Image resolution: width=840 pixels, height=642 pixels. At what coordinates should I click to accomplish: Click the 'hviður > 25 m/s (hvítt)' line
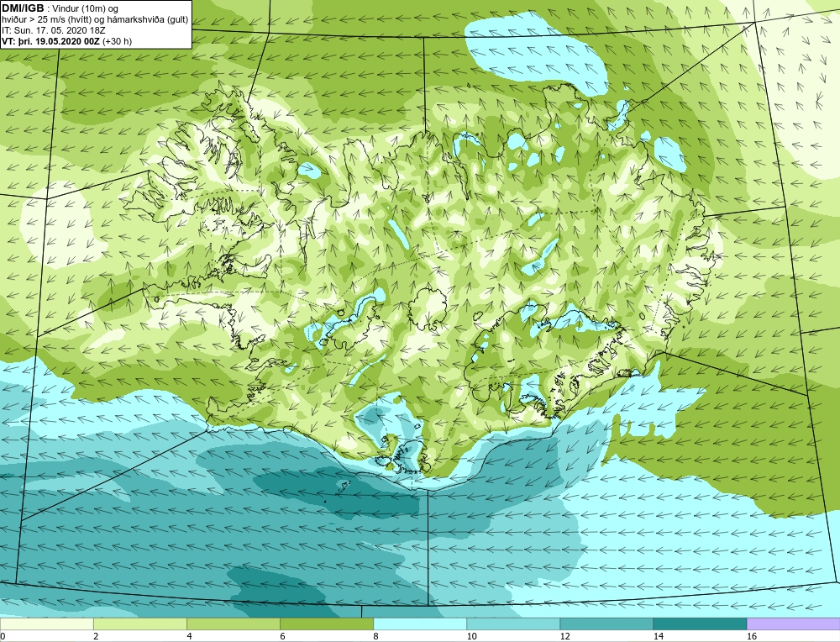coord(47,20)
